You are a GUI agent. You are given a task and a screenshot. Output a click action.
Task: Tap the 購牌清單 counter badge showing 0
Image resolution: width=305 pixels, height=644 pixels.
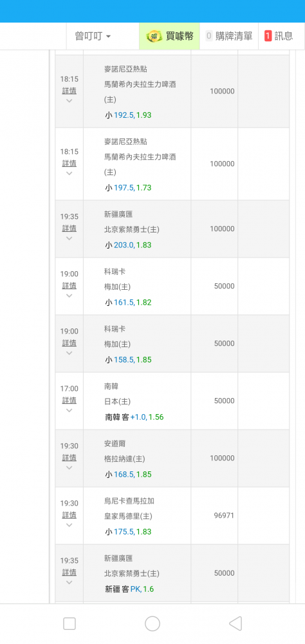[x=209, y=36]
